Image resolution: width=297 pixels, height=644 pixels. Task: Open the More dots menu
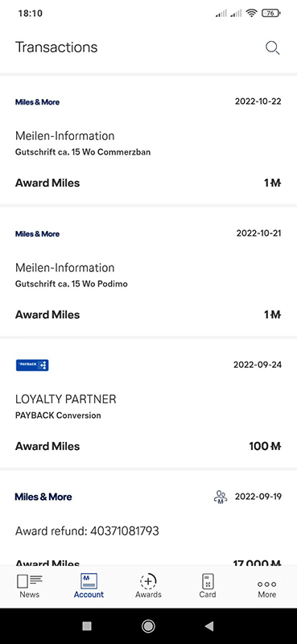[266, 584]
